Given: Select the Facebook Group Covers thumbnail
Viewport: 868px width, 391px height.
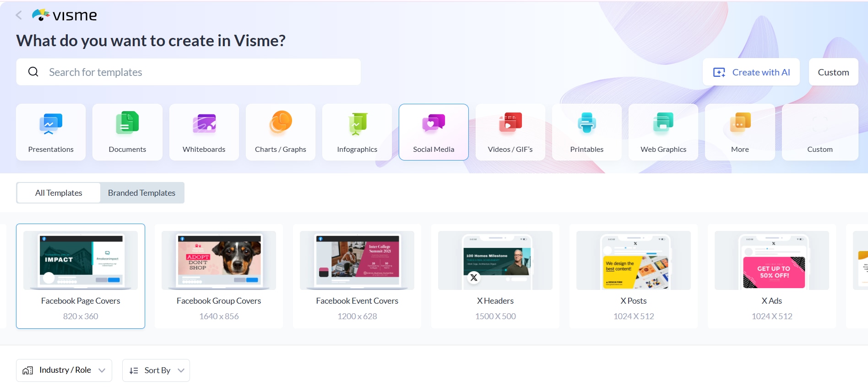Looking at the screenshot, I should [219, 260].
